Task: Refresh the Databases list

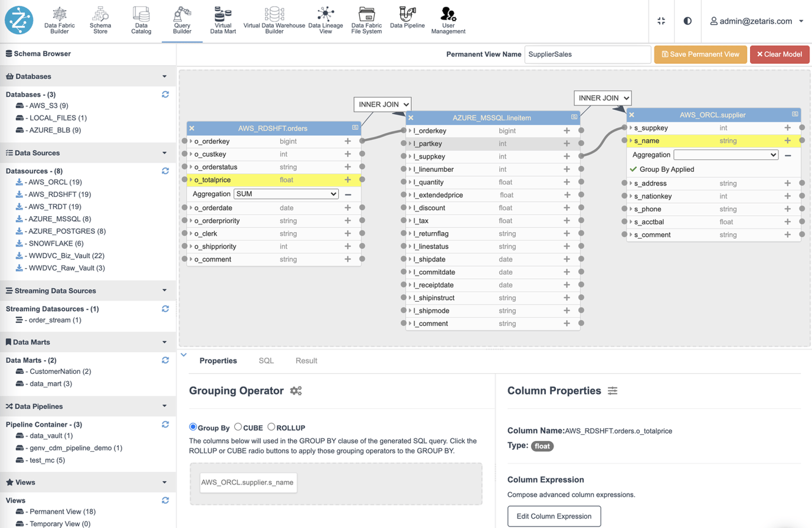Action: click(x=165, y=94)
